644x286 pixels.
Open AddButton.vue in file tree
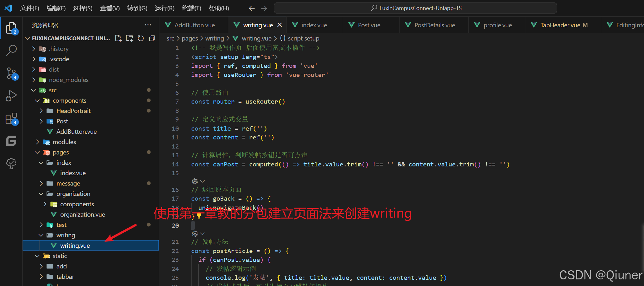click(x=91, y=132)
